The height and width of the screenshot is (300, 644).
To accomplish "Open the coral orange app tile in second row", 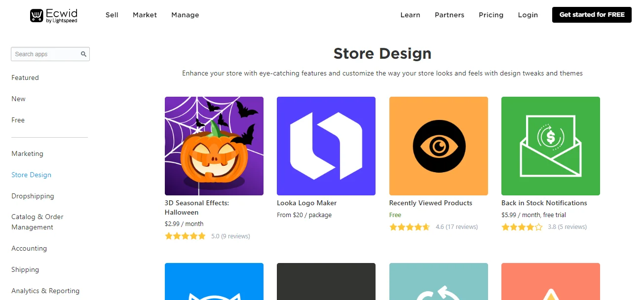I will point(551,281).
